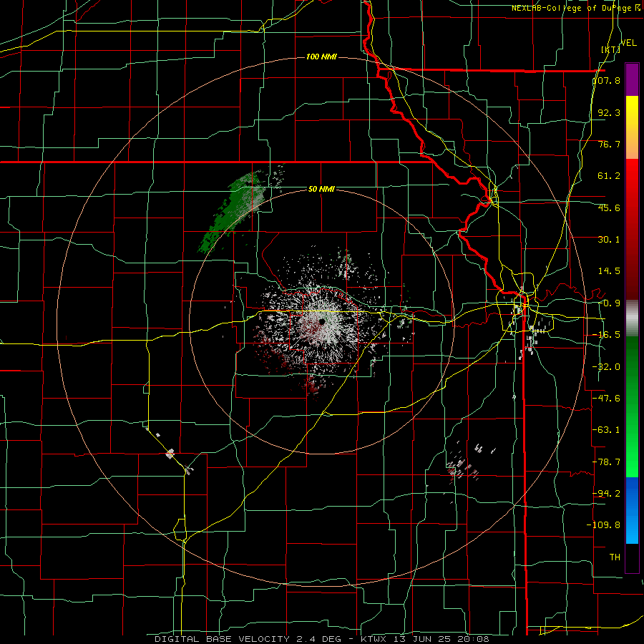Click the 30.1 velocity scale value
This screenshot has height=644, width=644.
[x=609, y=240]
